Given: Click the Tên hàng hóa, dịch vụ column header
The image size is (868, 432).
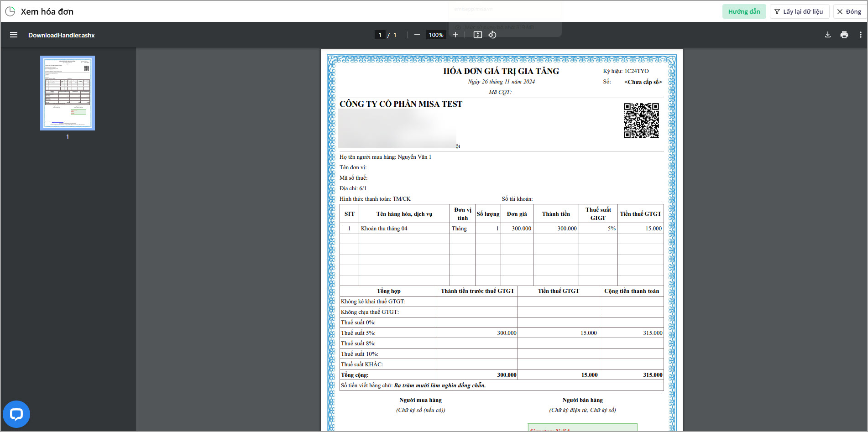Looking at the screenshot, I should click(404, 214).
